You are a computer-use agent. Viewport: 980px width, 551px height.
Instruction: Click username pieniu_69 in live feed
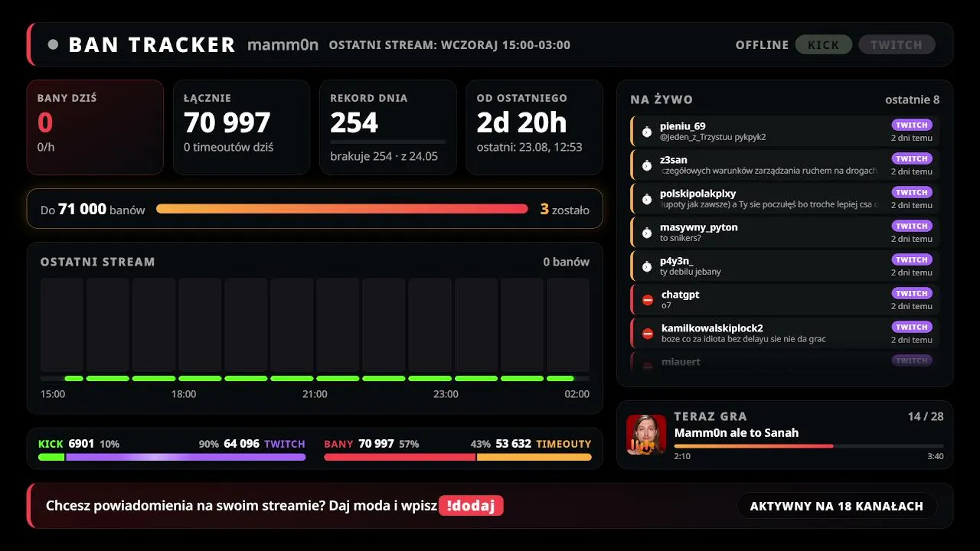pos(683,126)
